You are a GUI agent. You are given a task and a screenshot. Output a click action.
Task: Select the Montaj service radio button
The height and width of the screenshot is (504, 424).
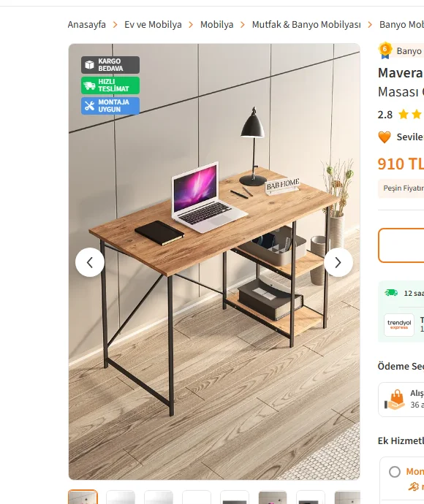pyautogui.click(x=395, y=472)
